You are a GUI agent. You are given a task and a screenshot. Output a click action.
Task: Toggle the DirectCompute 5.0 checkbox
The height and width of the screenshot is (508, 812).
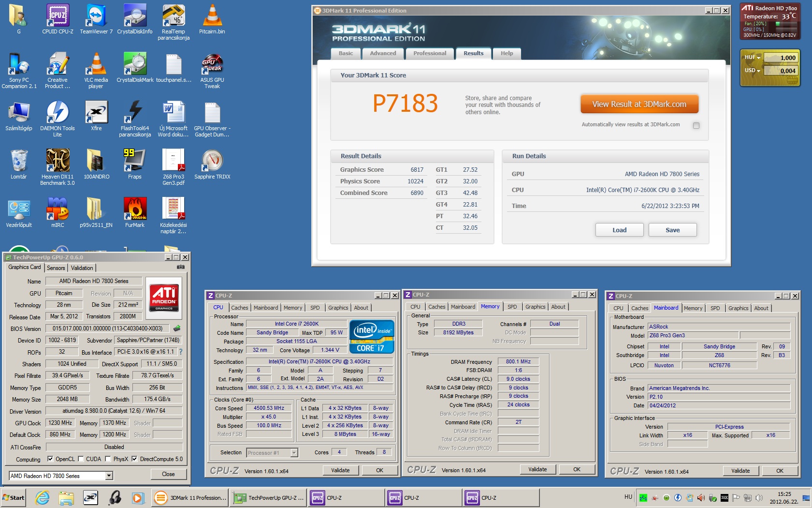134,459
